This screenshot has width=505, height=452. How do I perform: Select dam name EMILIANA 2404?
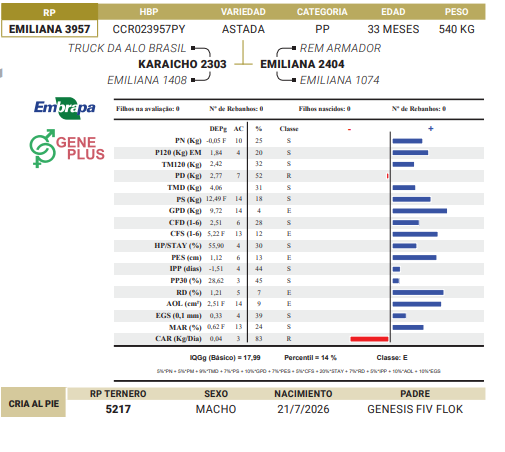coord(302,64)
